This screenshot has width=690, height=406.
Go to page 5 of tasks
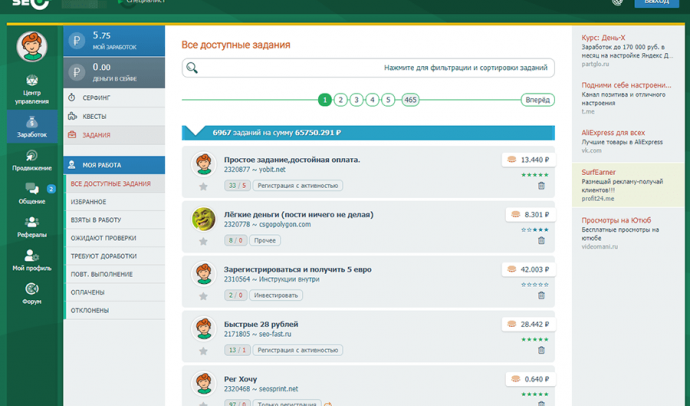388,100
